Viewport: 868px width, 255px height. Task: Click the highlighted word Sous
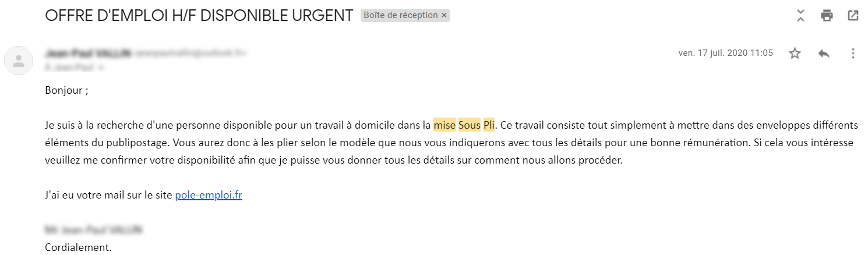[470, 125]
